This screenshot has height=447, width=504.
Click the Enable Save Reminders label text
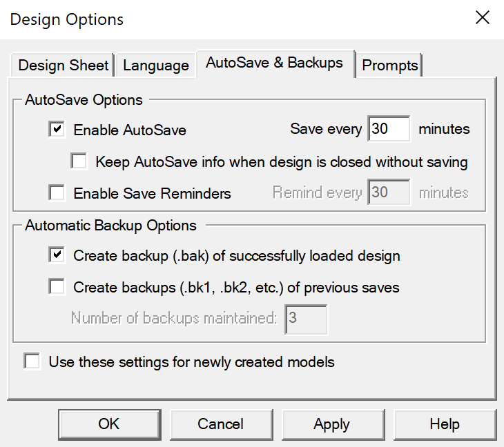pyautogui.click(x=152, y=194)
